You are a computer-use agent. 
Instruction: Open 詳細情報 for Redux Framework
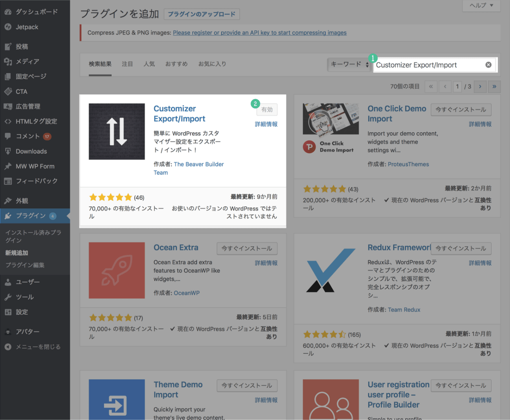[480, 263]
